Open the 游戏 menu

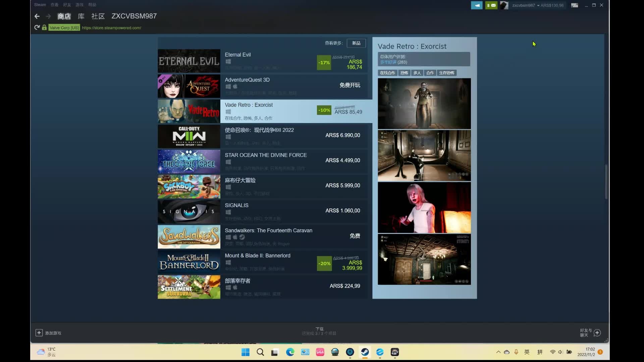(x=79, y=5)
